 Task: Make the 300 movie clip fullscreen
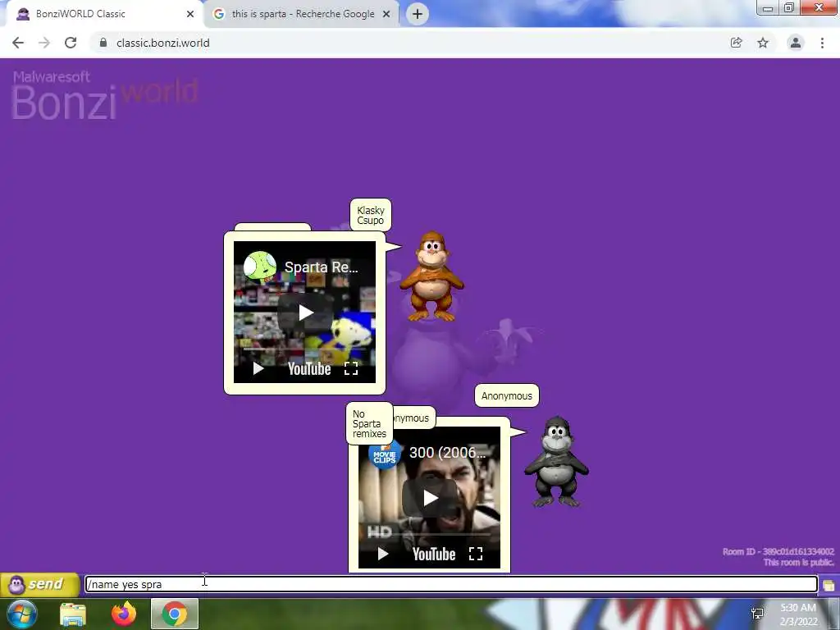point(476,554)
